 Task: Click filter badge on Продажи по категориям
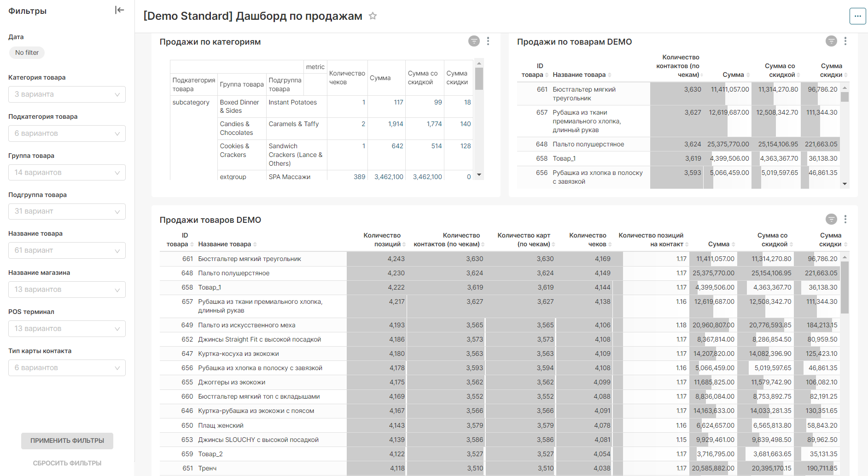pyautogui.click(x=473, y=41)
